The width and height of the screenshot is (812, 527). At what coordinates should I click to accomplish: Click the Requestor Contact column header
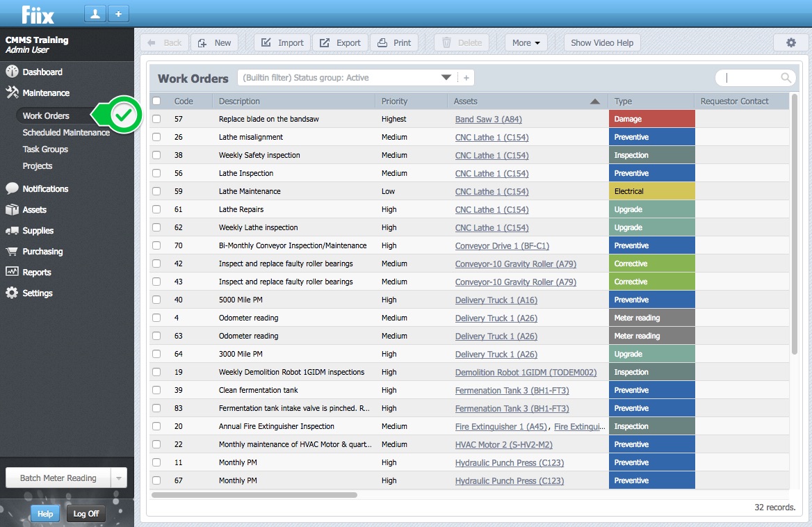coord(734,101)
